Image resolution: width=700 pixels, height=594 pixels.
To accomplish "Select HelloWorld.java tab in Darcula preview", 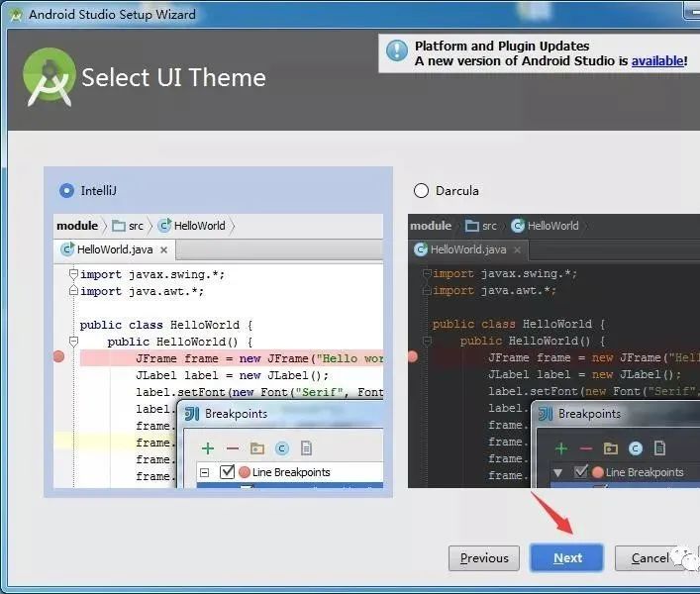I will coord(467,249).
